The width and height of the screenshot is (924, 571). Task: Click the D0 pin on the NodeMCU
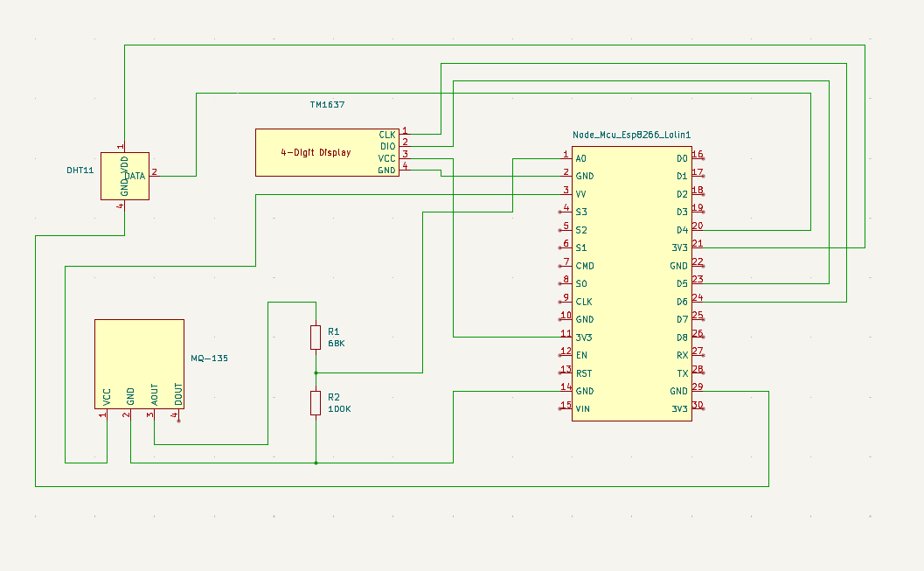pos(698,158)
